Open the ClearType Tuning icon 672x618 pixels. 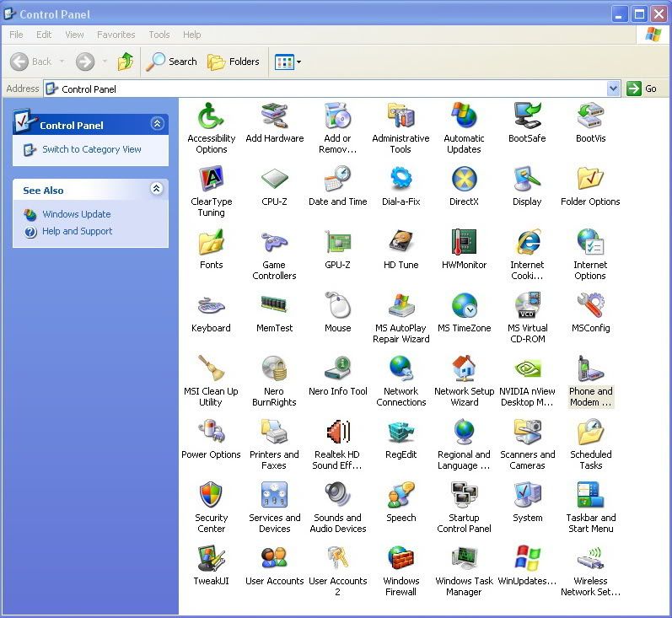(x=211, y=179)
